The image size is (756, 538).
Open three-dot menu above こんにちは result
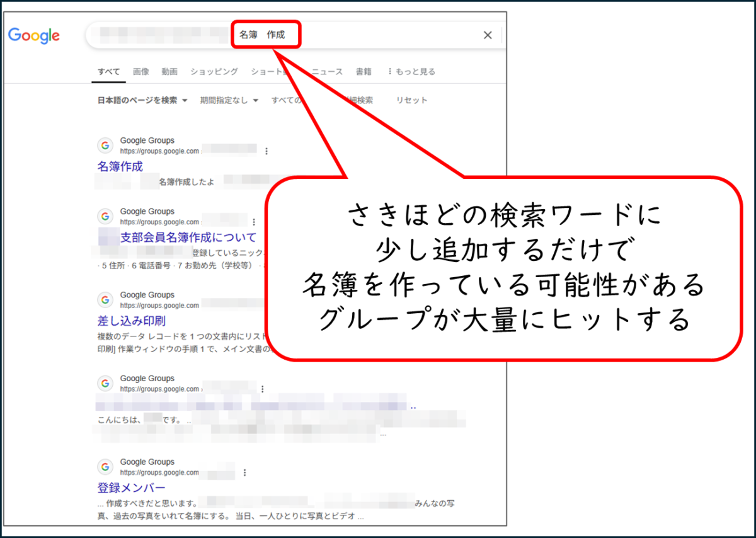tap(262, 389)
